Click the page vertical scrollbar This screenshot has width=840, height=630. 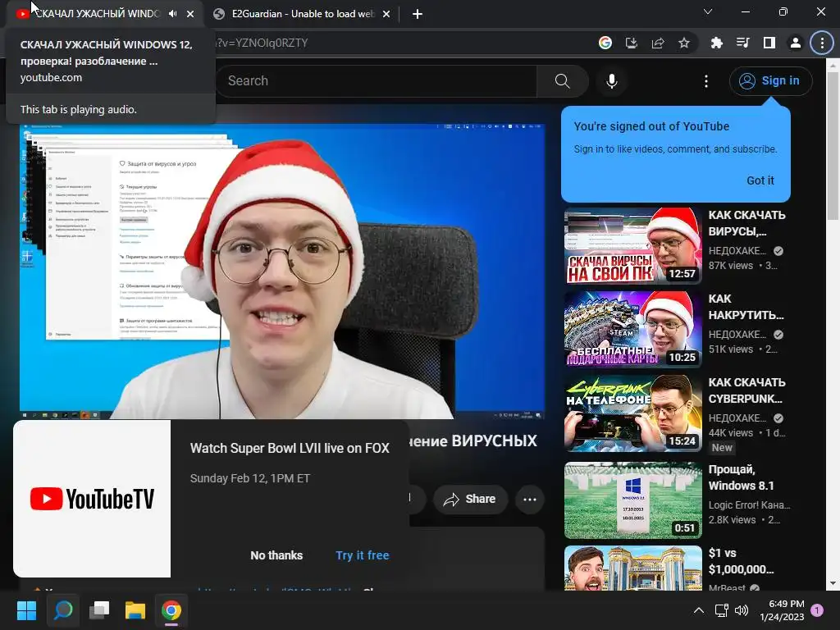[x=833, y=146]
